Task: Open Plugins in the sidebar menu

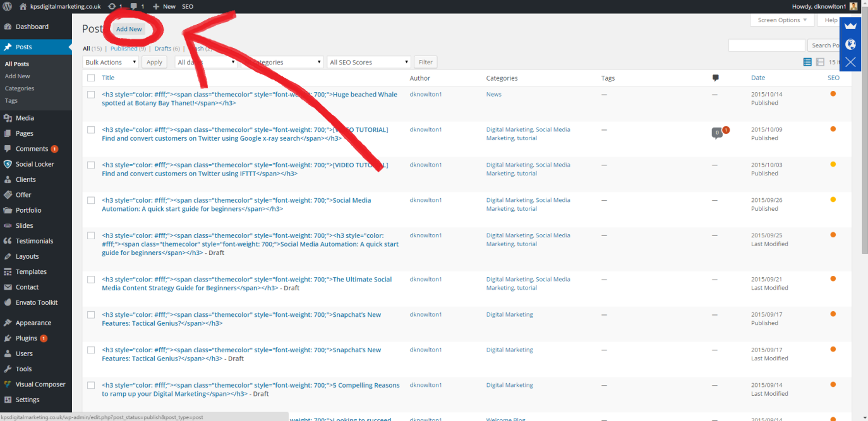Action: pyautogui.click(x=27, y=338)
